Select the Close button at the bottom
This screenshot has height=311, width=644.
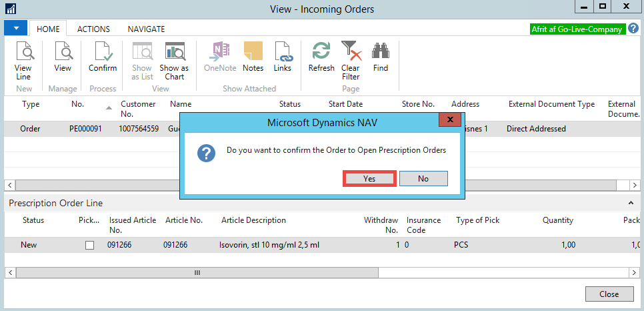coord(609,294)
